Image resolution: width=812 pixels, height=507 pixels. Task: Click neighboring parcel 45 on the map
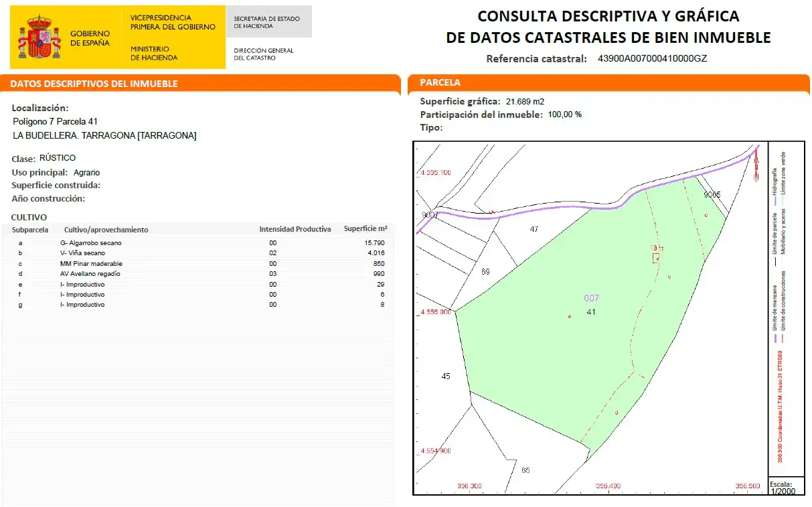click(446, 376)
